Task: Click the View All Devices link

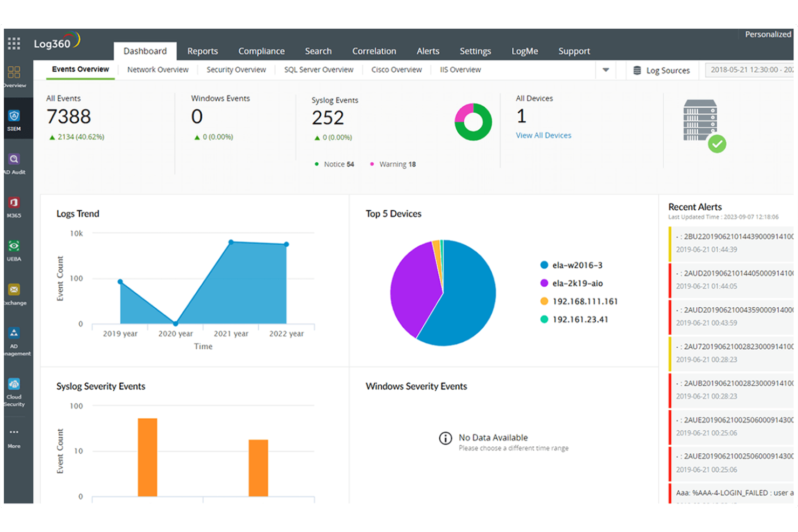Action: coord(543,135)
